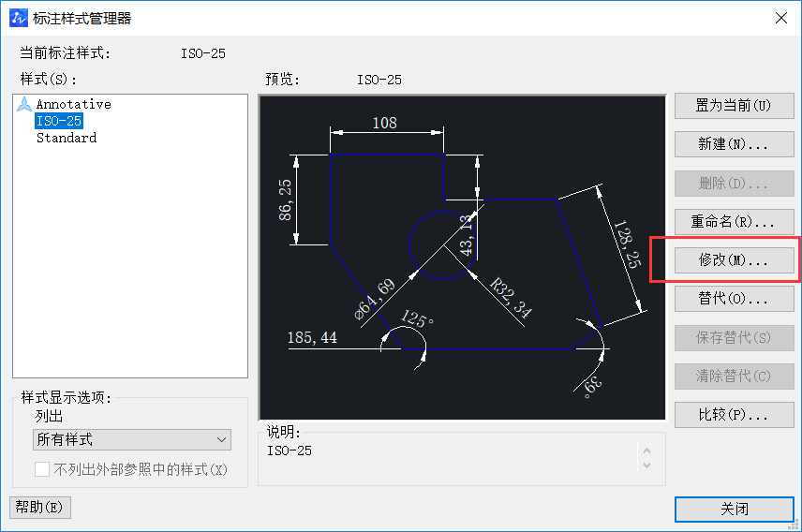
Task: Expand the 所有样式 list dropdown
Action: pos(132,439)
